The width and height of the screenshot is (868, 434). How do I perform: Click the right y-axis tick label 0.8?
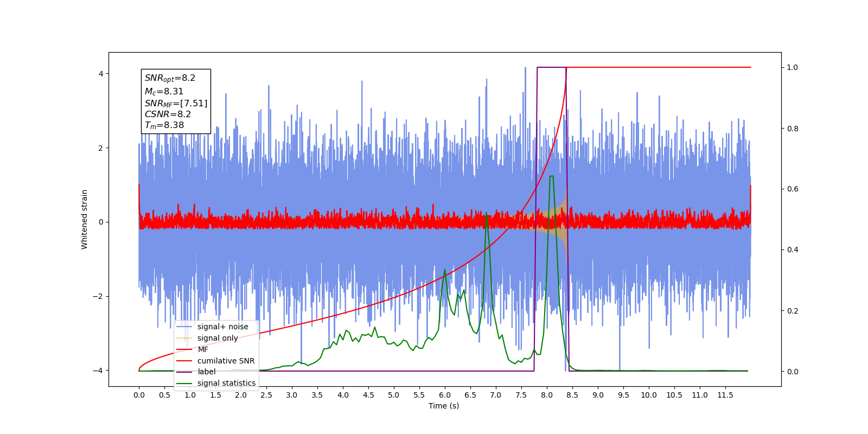coord(793,129)
